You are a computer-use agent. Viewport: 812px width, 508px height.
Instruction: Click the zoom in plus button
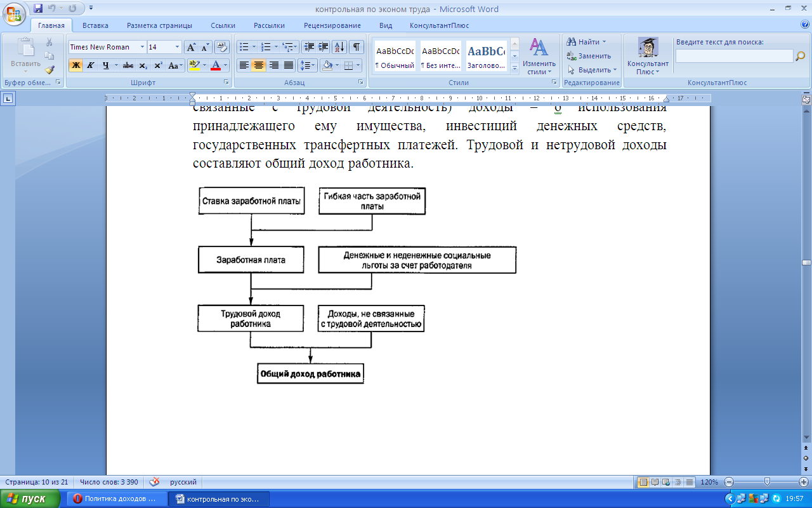point(804,482)
